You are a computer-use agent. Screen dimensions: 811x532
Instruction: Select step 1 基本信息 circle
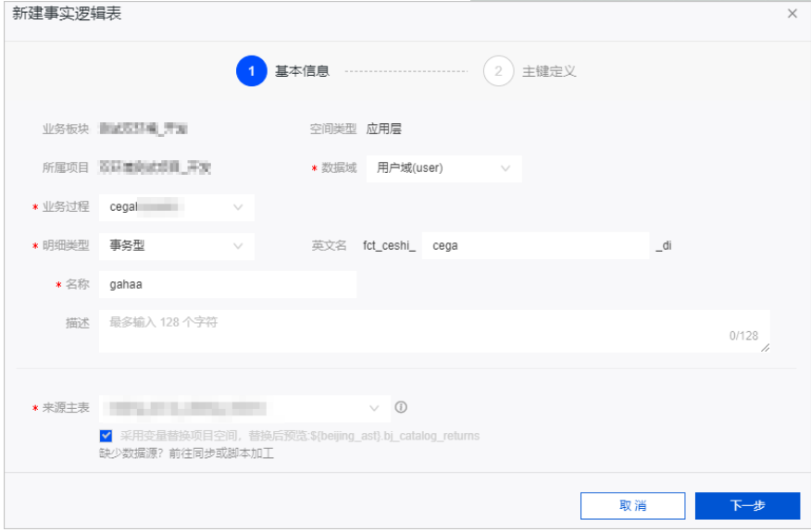(252, 71)
